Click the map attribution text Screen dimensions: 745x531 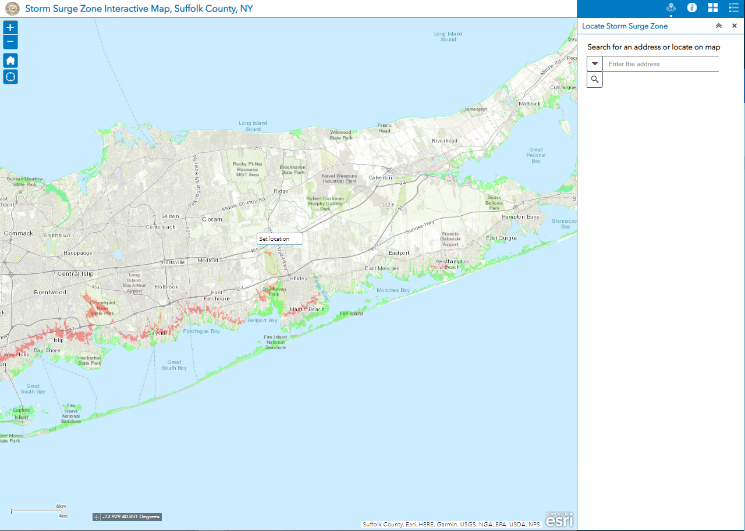pyautogui.click(x=451, y=524)
